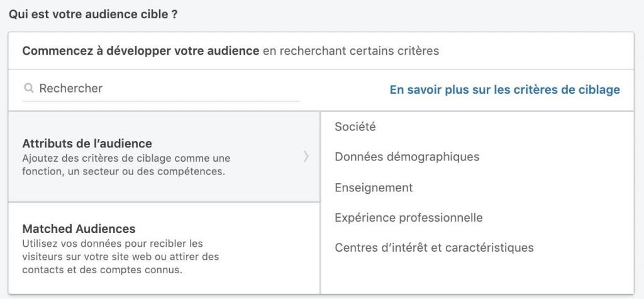This screenshot has height=299, width=644.
Task: Click the search magnifier icon
Action: click(28, 89)
